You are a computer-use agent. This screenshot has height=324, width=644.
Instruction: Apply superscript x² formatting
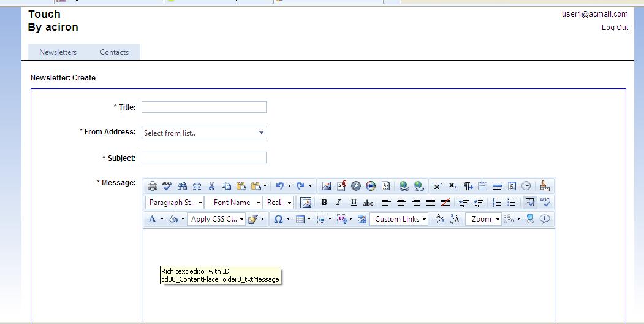pyautogui.click(x=438, y=186)
